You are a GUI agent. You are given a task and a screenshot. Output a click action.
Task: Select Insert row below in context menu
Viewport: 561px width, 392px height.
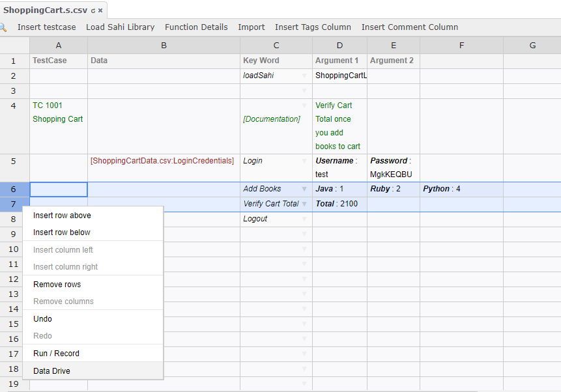(x=62, y=232)
